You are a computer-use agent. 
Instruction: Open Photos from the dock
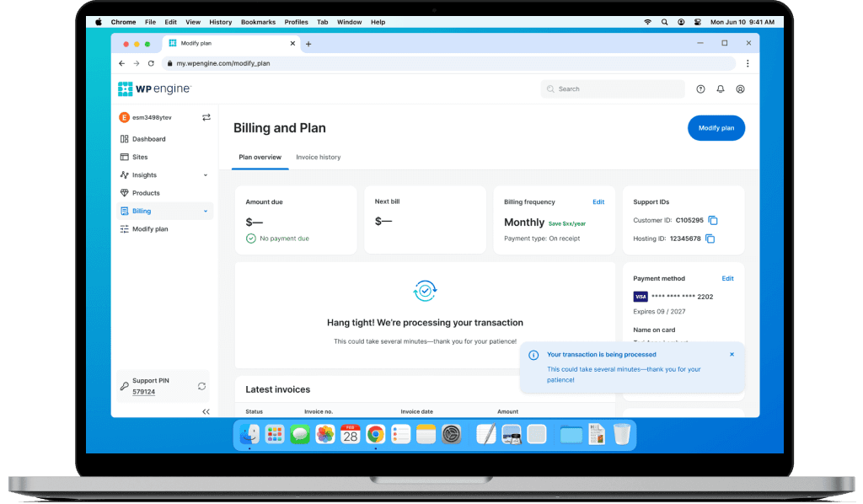tap(325, 434)
